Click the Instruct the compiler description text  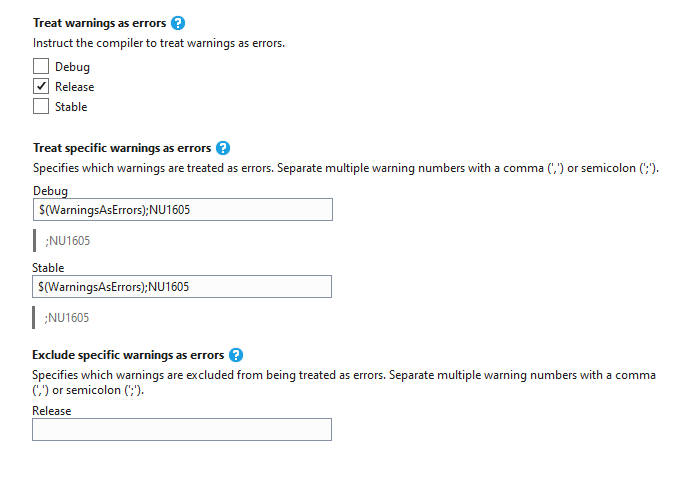pos(159,43)
